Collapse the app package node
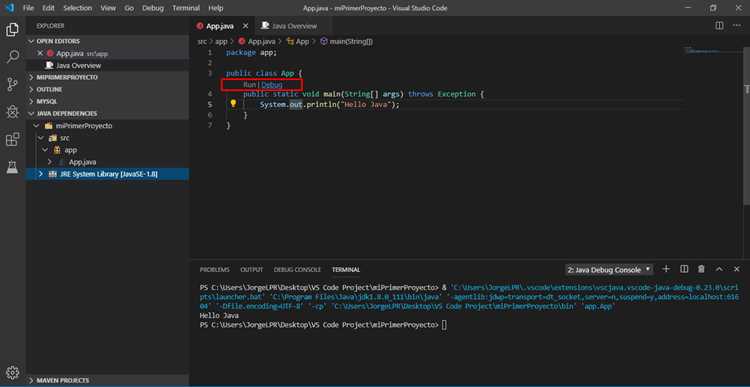The width and height of the screenshot is (750, 387). point(45,150)
